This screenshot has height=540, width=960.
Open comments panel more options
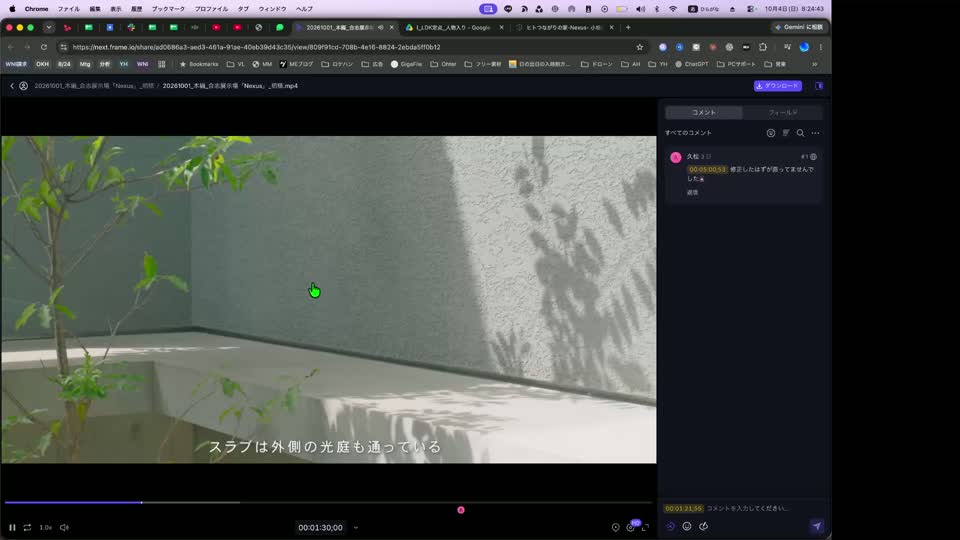[816, 133]
